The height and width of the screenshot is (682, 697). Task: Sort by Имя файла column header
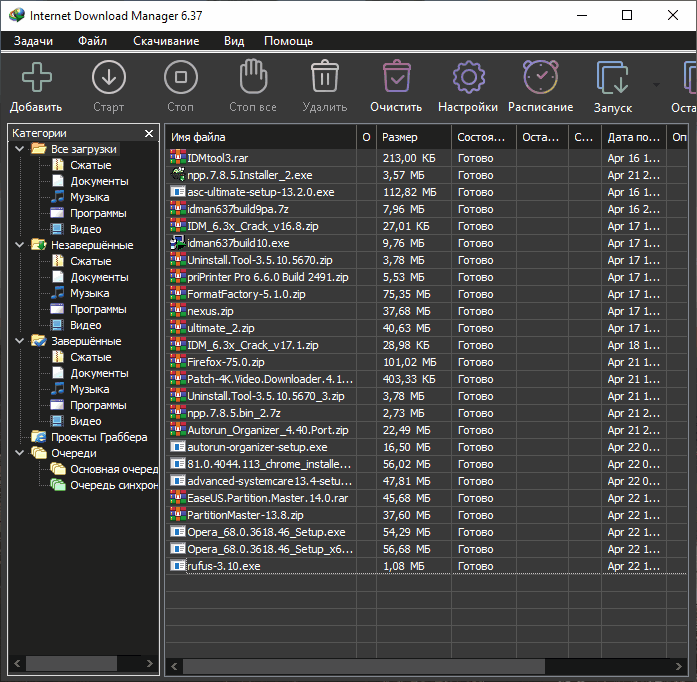click(261, 137)
